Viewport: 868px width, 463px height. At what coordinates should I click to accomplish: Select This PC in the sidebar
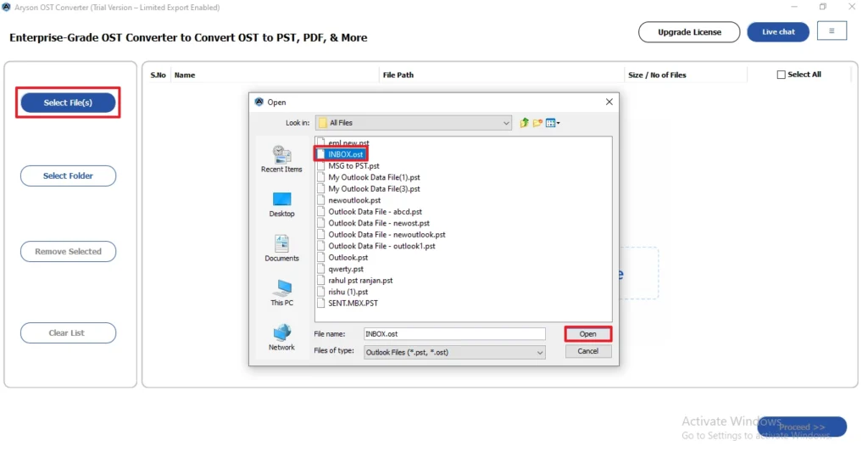(281, 293)
